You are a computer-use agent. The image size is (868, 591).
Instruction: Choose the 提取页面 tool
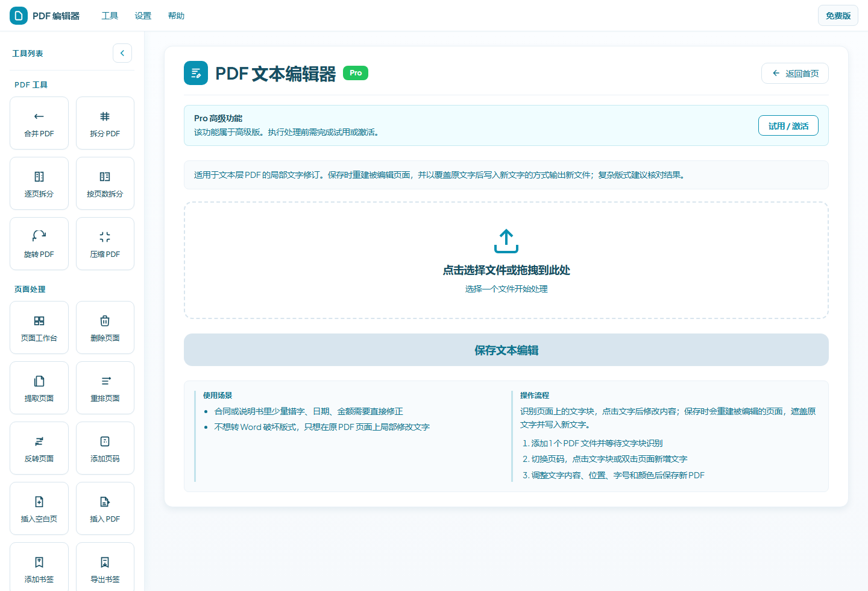click(39, 388)
